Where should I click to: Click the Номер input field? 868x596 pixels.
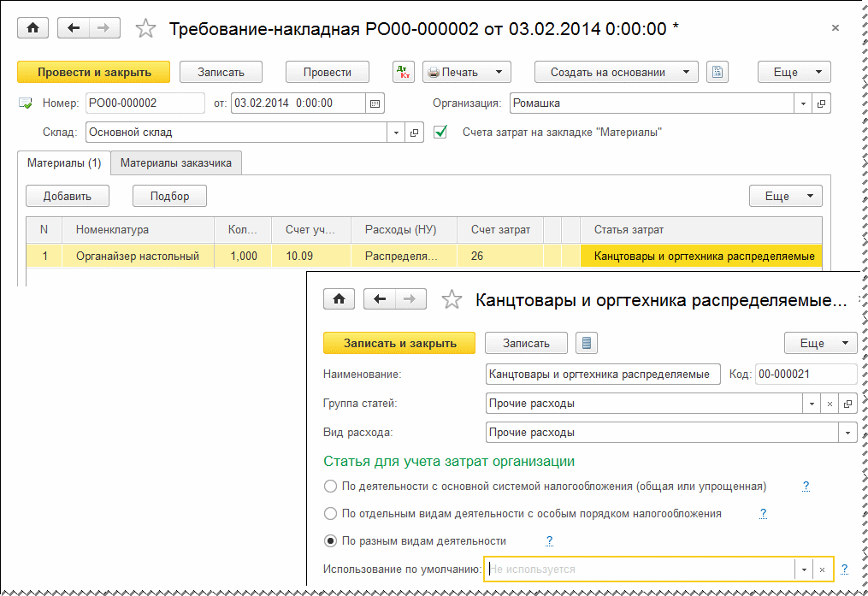click(x=145, y=103)
